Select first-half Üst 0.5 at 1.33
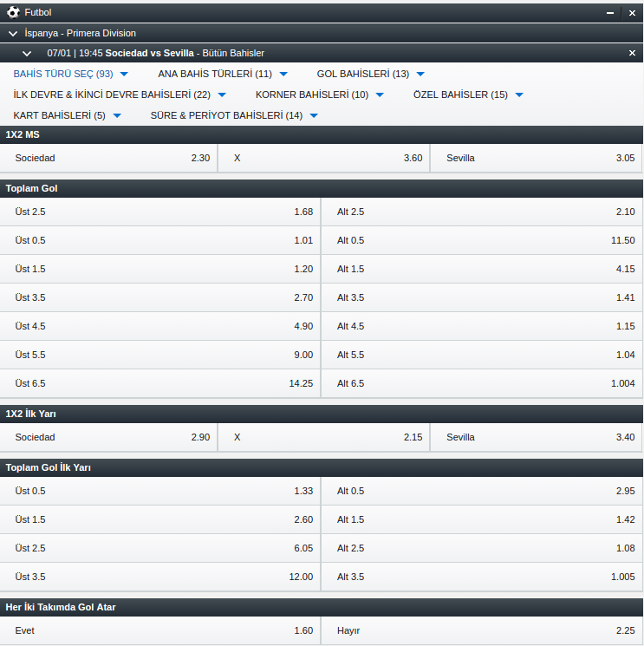The height and width of the screenshot is (646, 644). pos(159,491)
